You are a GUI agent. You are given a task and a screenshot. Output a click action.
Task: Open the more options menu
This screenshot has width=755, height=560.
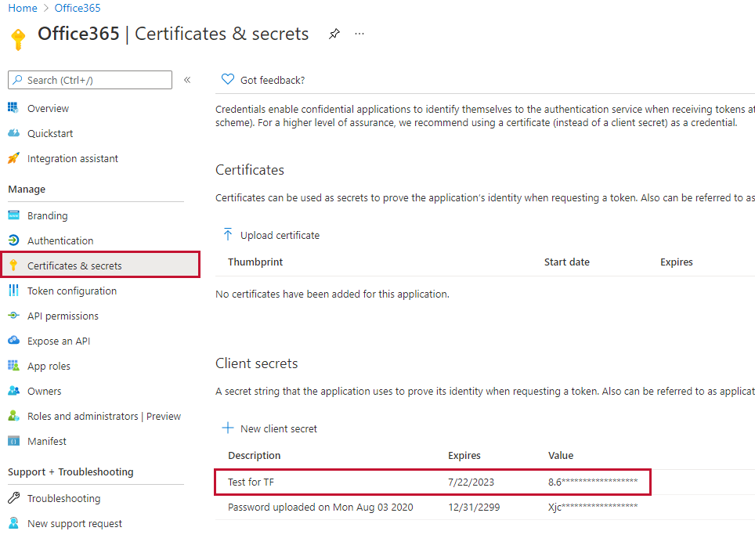359,34
